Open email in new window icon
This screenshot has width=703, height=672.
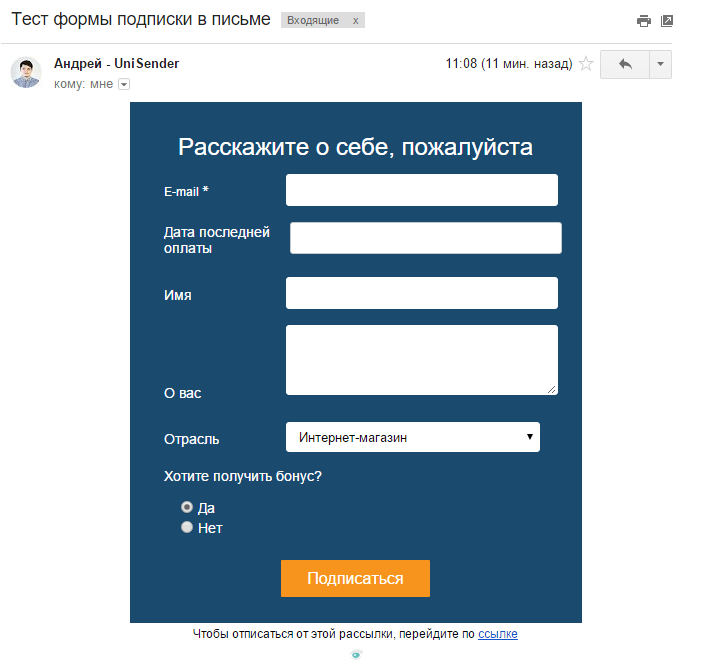[667, 21]
